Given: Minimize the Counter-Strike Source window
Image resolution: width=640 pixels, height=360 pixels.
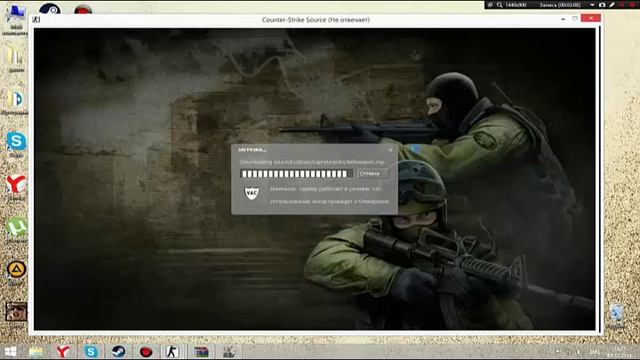Looking at the screenshot, I should point(563,19).
